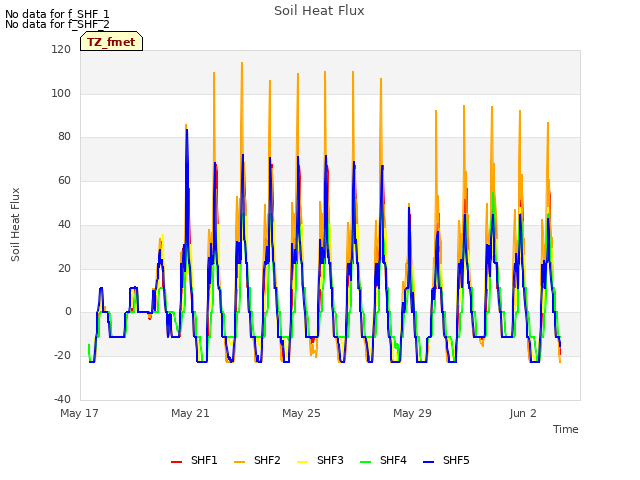This screenshot has width=640, height=480.
Task: Click the Soil Heat Flux chart title
Action: pos(319,11)
